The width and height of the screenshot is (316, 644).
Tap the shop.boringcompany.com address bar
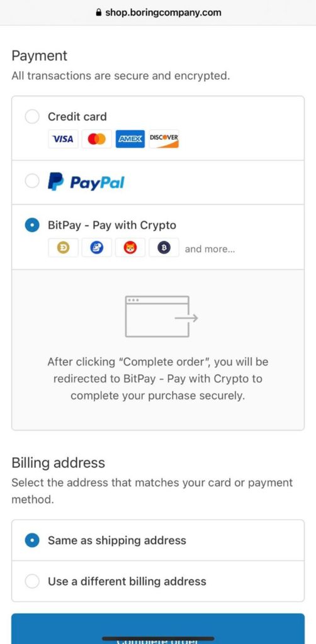(158, 13)
